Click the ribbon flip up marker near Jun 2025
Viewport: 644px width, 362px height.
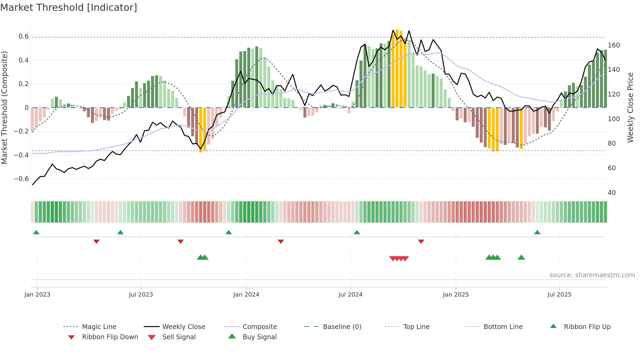click(537, 232)
